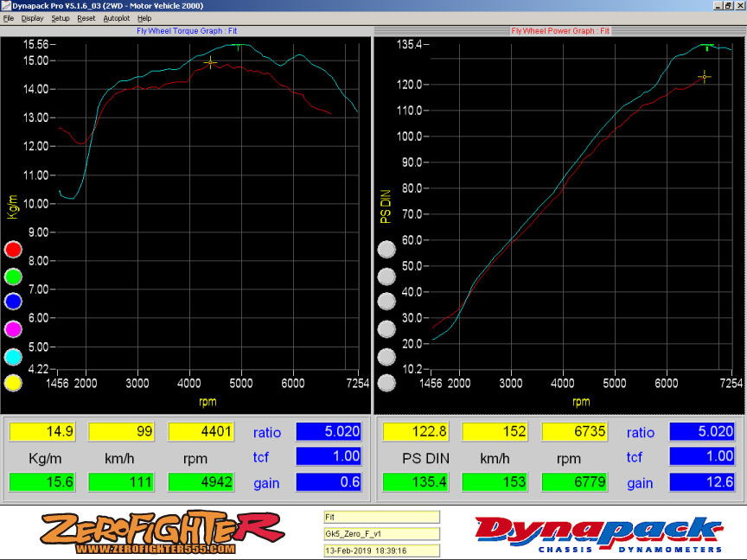Screen dimensions: 747x560
Task: Click the yellow crosshair marker on power graph
Action: click(x=704, y=77)
